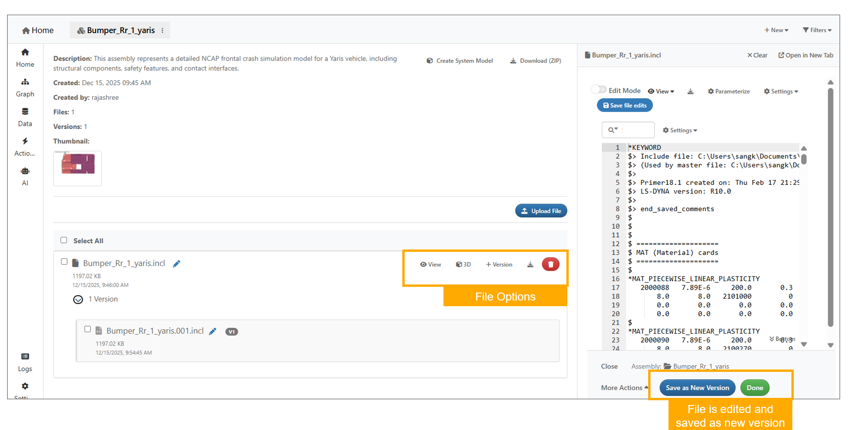Expand the Filters dropdown
The height and width of the screenshot is (430, 868).
pos(817,30)
